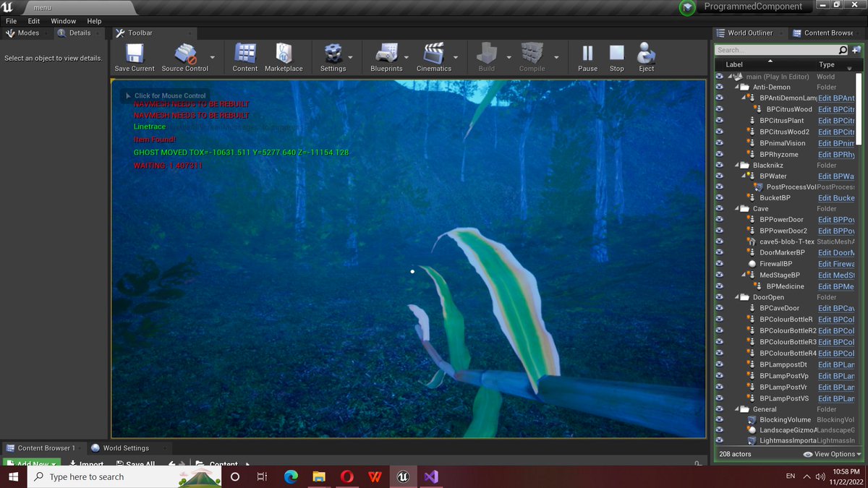The height and width of the screenshot is (488, 868).
Task: Toggle visibility of BPRhyzome
Action: pos(720,154)
